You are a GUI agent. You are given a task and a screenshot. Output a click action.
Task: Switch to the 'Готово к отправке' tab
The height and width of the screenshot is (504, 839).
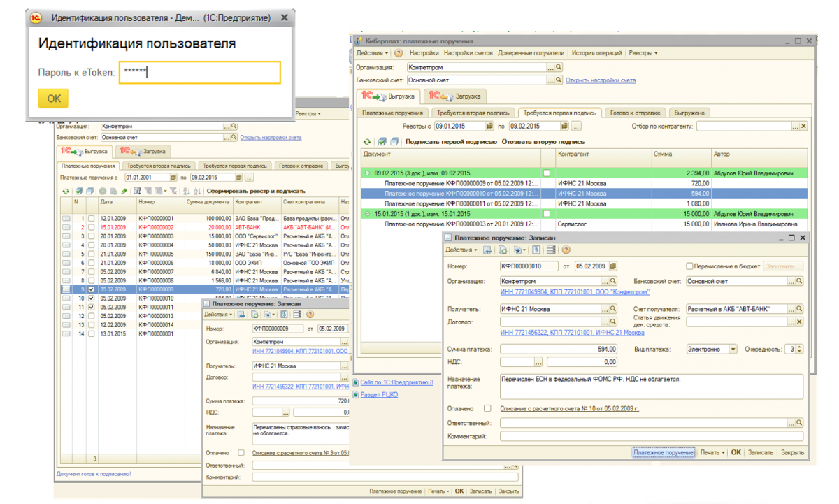pos(634,113)
